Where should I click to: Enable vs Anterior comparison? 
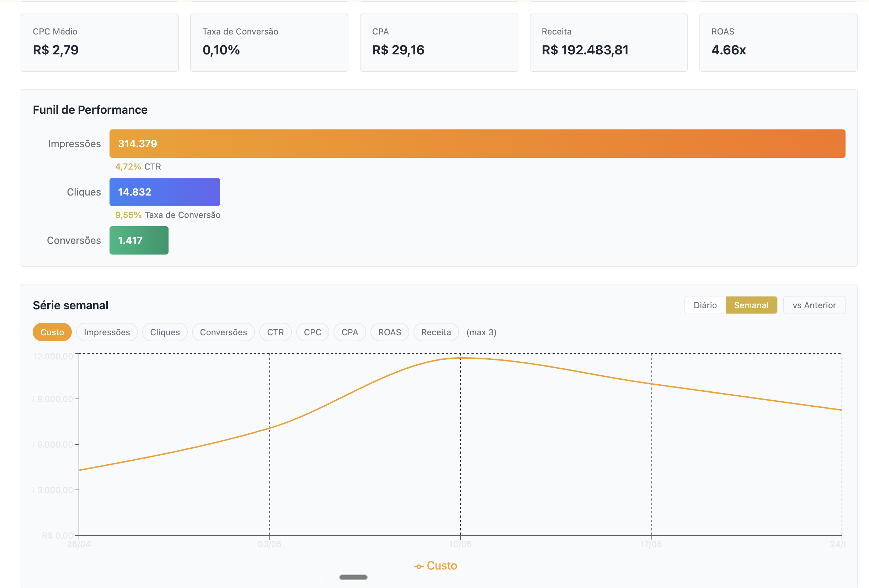(x=814, y=305)
